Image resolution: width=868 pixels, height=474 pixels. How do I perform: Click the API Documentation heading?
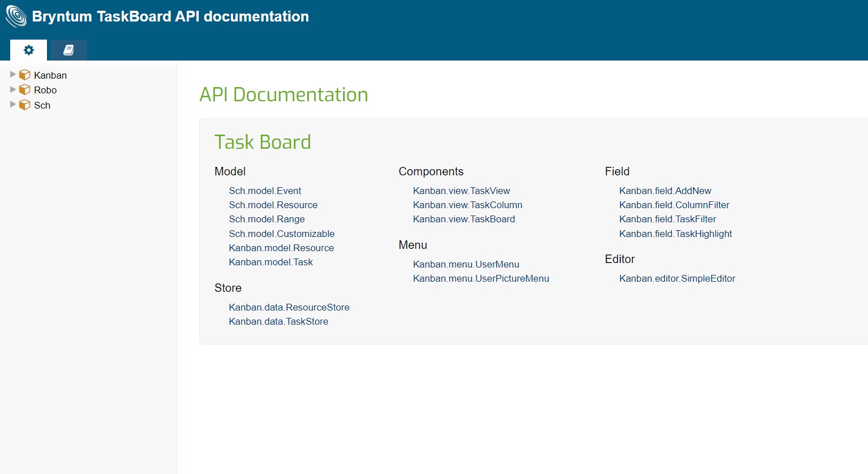[x=283, y=94]
